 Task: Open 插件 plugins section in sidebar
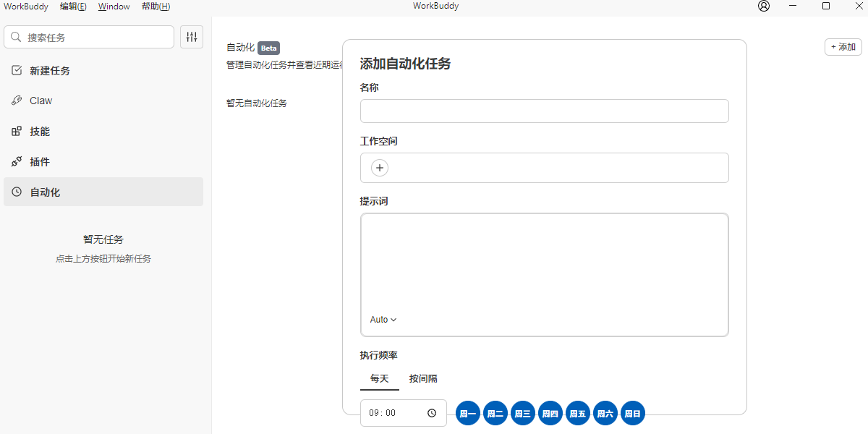(40, 162)
